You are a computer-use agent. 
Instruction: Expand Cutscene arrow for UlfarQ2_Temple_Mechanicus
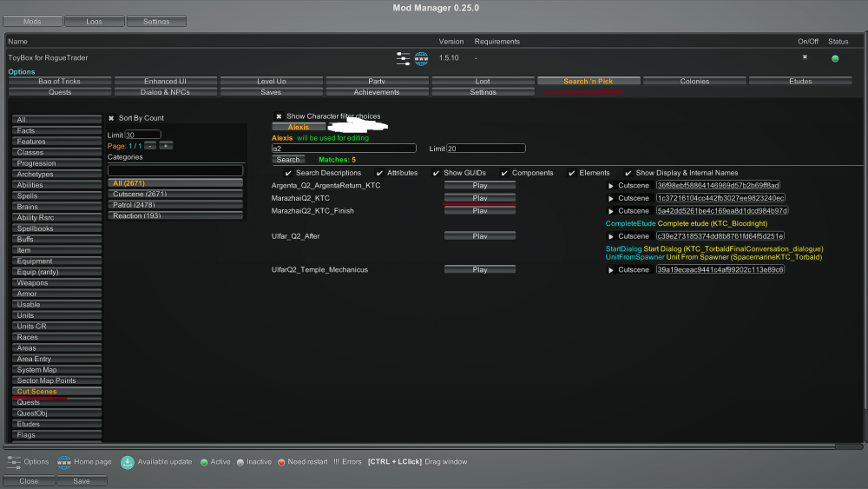[x=610, y=270]
